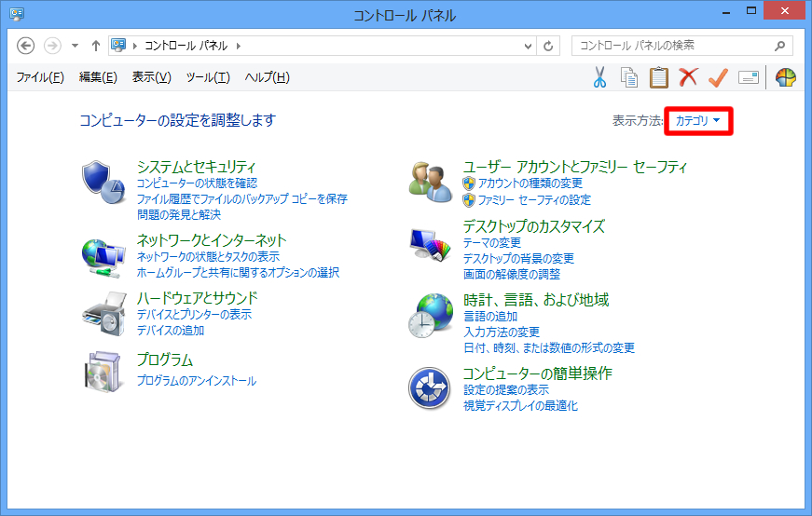The image size is (812, 516).
Task: Click the window icon in title bar
Action: click(17, 13)
